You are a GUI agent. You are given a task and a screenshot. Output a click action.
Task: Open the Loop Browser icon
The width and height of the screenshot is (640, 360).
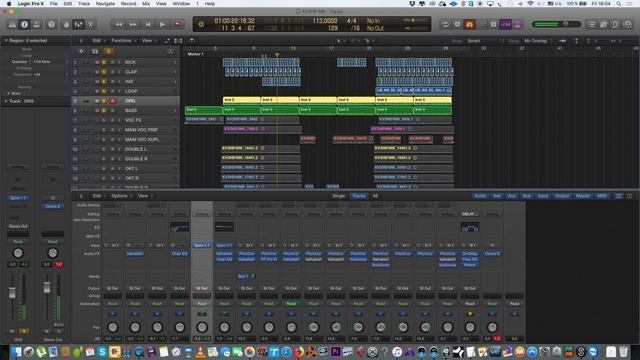pos(616,24)
